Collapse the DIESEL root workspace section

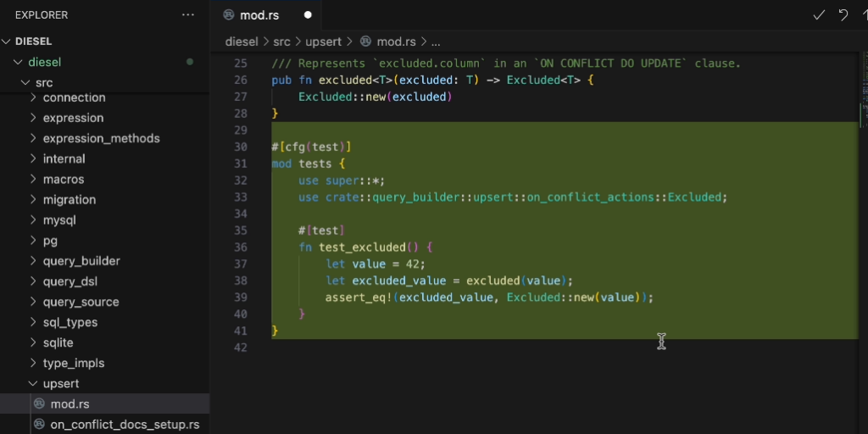pos(7,41)
